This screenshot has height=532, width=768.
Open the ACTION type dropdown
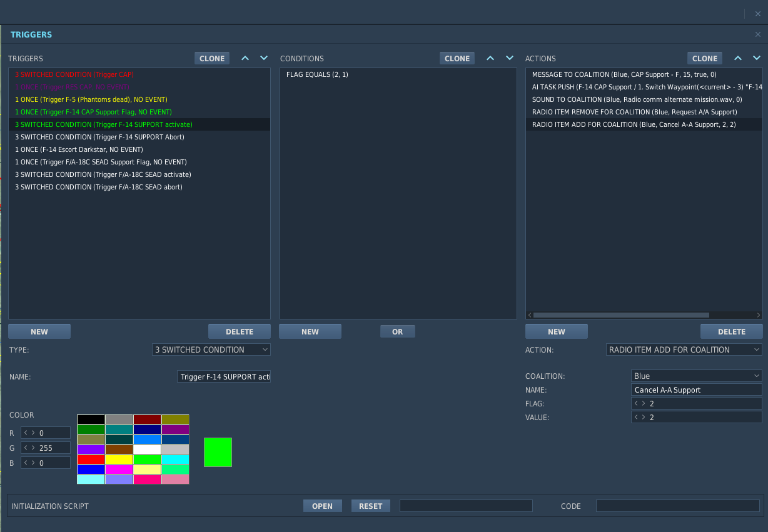click(684, 349)
